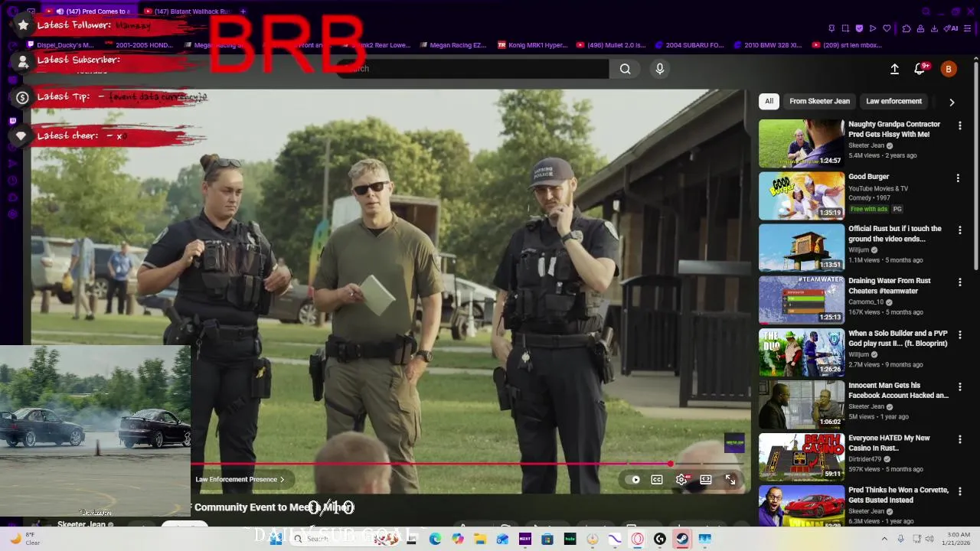Viewport: 980px width, 551px height.
Task: Click the browser pin icon in toolbar
Action: tap(831, 28)
